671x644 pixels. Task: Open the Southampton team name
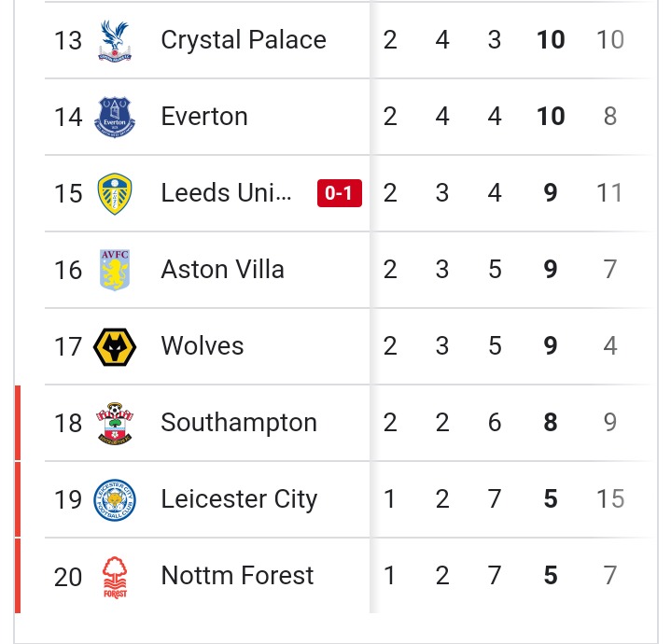[x=239, y=423]
